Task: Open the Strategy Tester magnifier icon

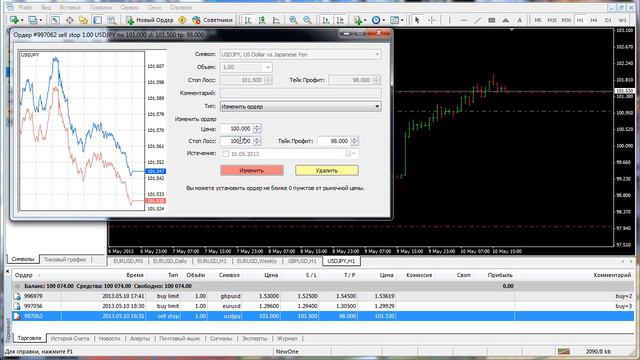Action: click(111, 20)
